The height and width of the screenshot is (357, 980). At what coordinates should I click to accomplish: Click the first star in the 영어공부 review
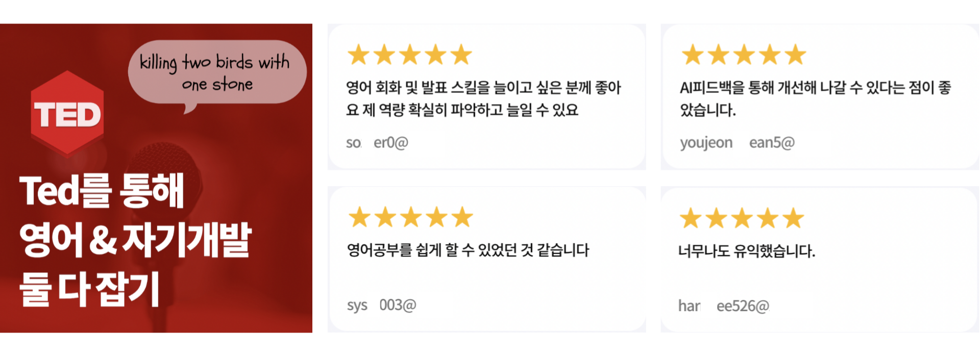click(359, 217)
